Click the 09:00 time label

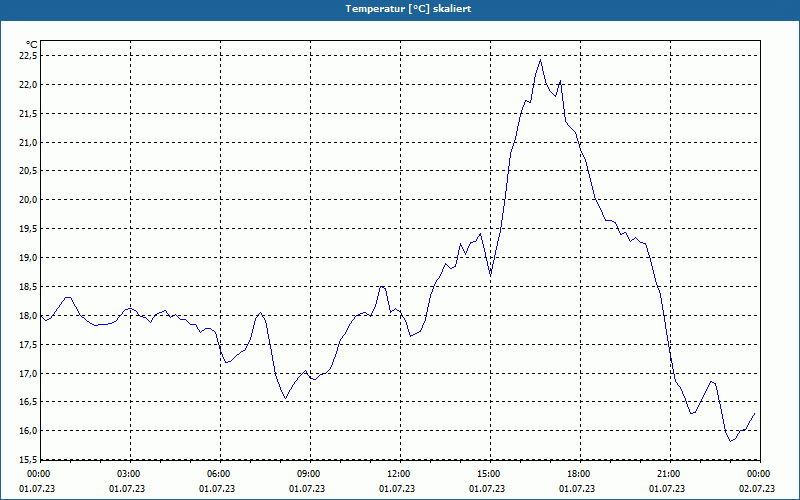coord(310,474)
